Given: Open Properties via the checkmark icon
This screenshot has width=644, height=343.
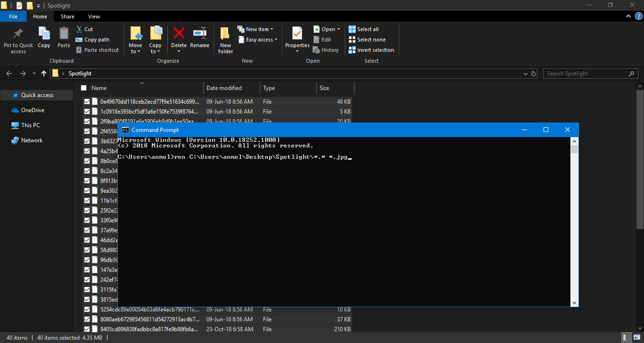Looking at the screenshot, I should (x=297, y=33).
